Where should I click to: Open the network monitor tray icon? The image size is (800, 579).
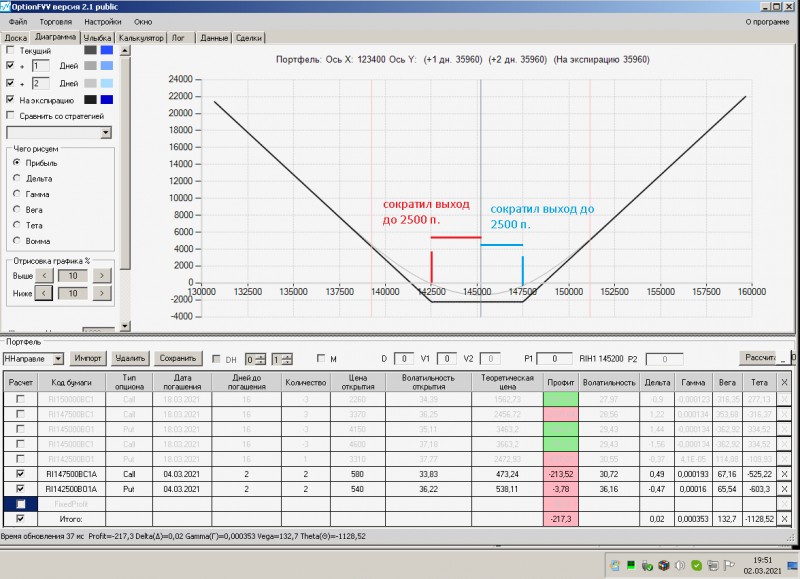712,565
